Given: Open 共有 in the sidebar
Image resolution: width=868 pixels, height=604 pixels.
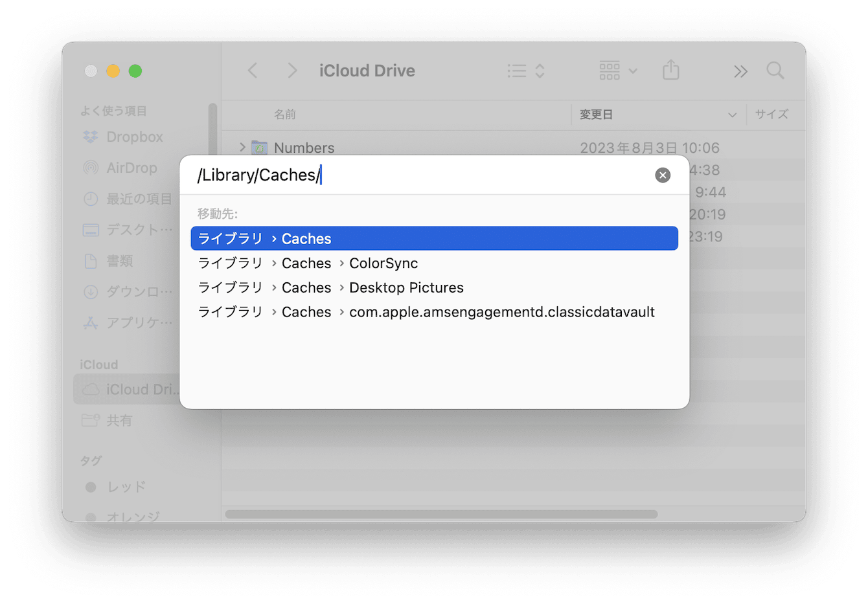Looking at the screenshot, I should click(108, 421).
